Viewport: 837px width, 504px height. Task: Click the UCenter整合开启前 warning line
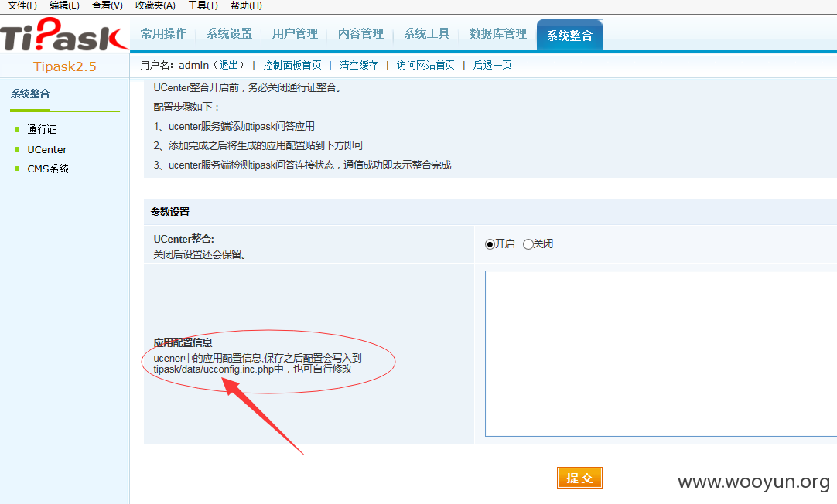pos(249,87)
